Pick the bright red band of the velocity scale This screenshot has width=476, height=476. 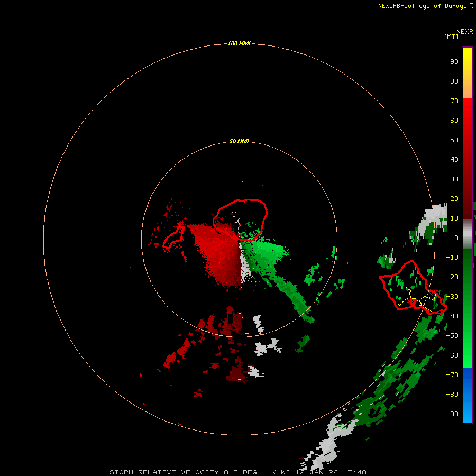pyautogui.click(x=467, y=122)
